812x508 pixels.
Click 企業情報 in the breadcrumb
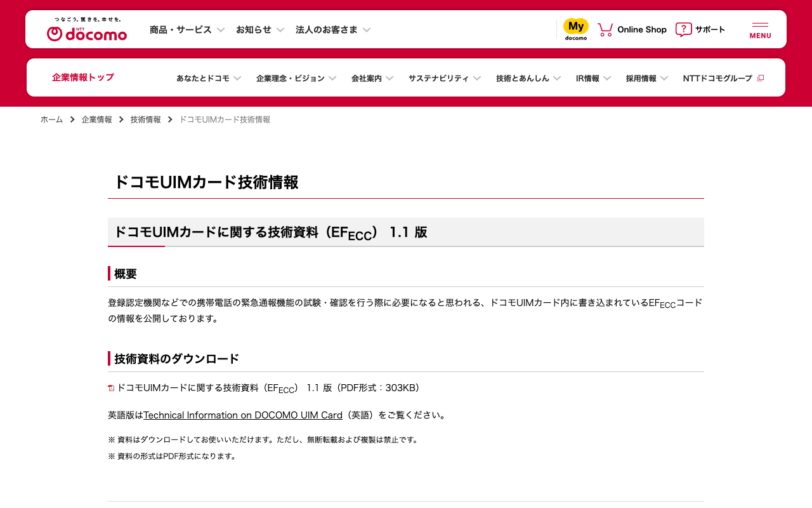pyautogui.click(x=97, y=119)
